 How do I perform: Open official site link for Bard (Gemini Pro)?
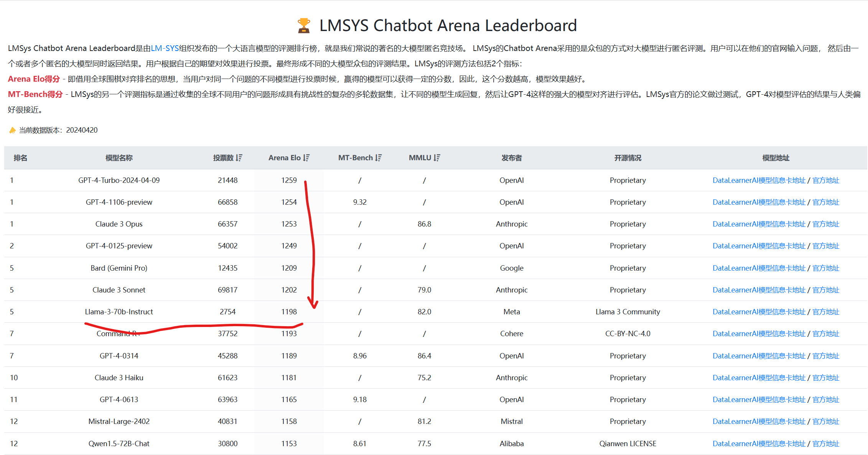pos(826,268)
